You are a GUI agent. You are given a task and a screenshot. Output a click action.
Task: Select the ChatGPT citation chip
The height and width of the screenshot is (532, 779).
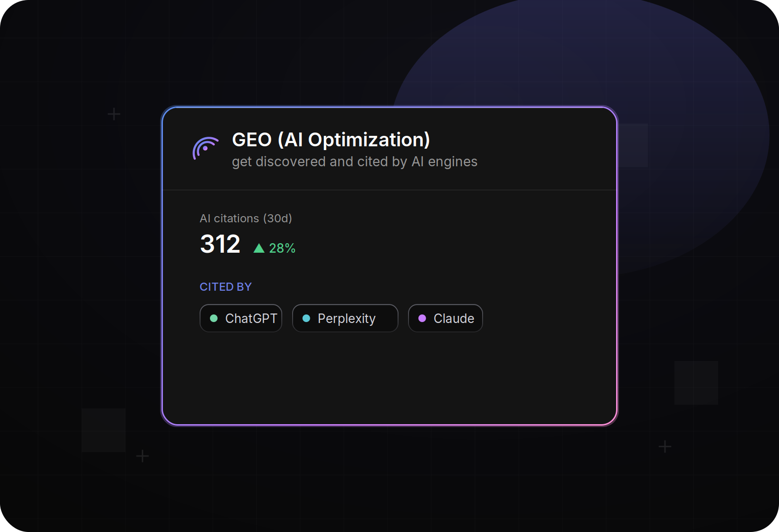click(x=241, y=318)
